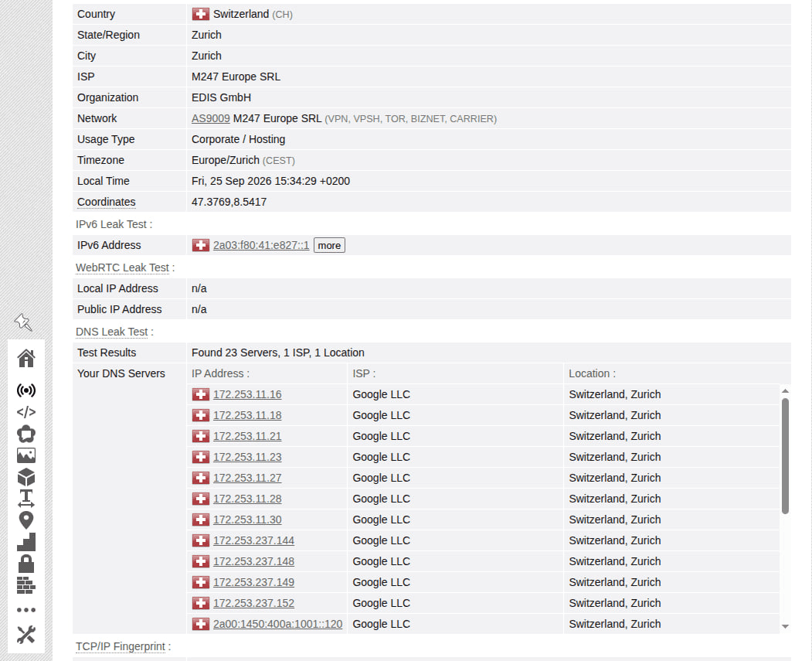Viewport: 812px width, 661px height.
Task: Click the flag beside 2a00:1450:400a:1001::120
Action: point(200,624)
